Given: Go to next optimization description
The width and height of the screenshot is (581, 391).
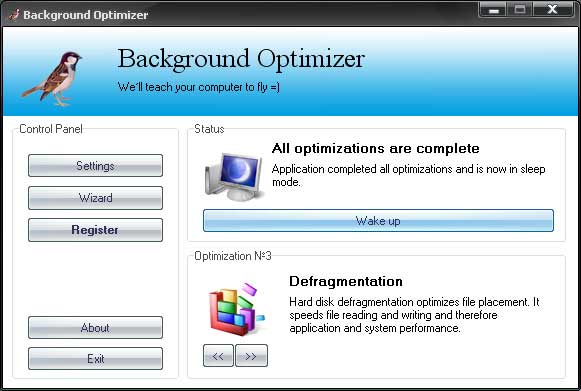Looking at the screenshot, I should [251, 356].
